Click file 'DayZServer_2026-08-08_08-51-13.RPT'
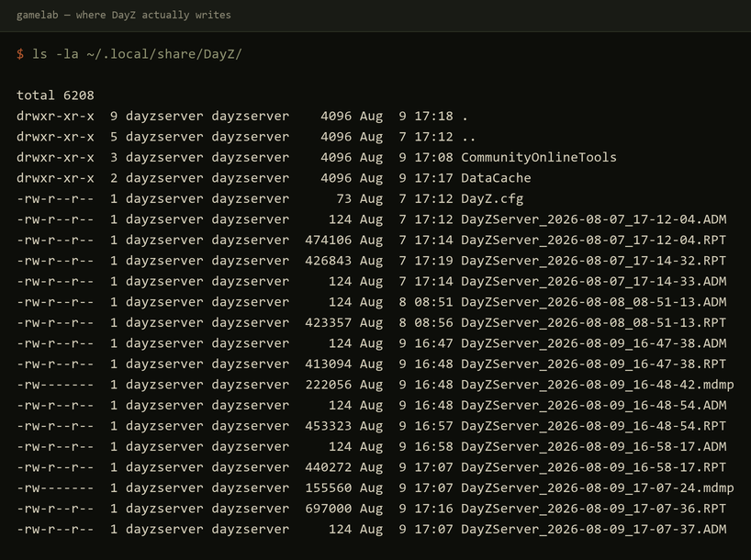This screenshot has height=560, width=751. coord(594,322)
